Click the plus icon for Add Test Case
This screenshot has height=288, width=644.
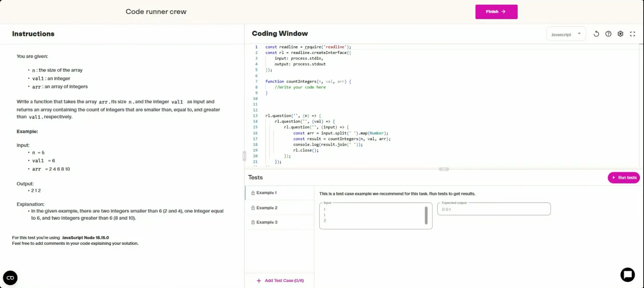pyautogui.click(x=259, y=281)
